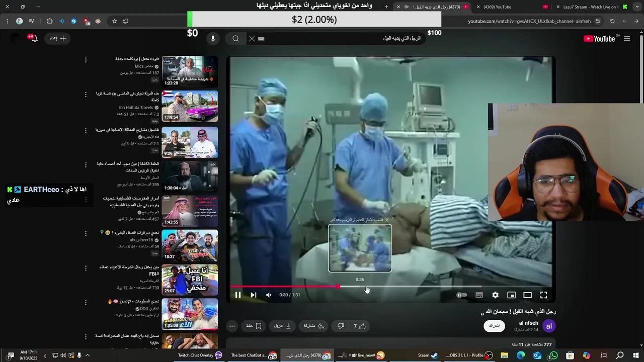The image size is (644, 362).
Task: Seek the video progress bar
Action: click(391, 287)
